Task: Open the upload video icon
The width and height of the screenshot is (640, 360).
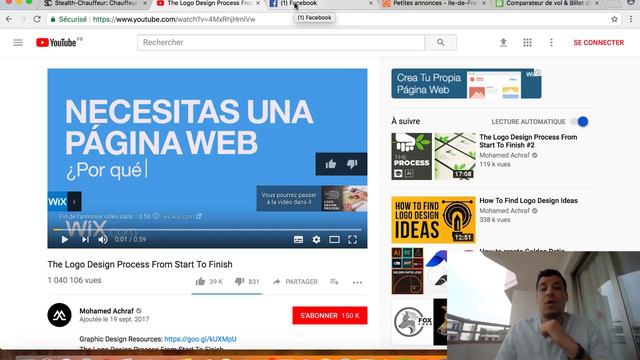Action: 503,42
